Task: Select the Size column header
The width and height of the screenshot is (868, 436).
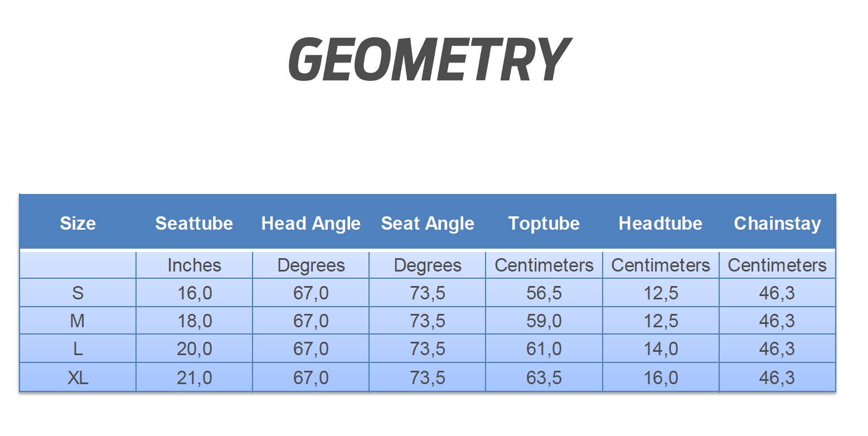Action: click(77, 224)
